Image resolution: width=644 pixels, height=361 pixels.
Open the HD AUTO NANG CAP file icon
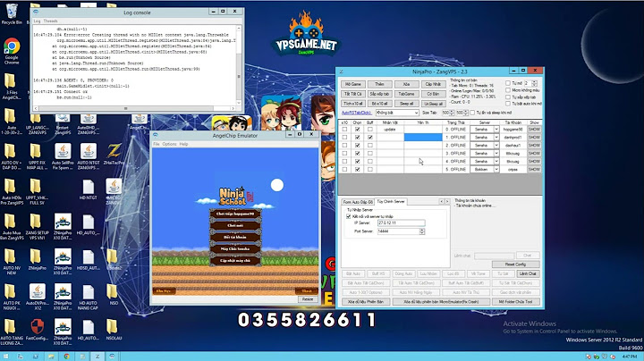[x=88, y=297]
